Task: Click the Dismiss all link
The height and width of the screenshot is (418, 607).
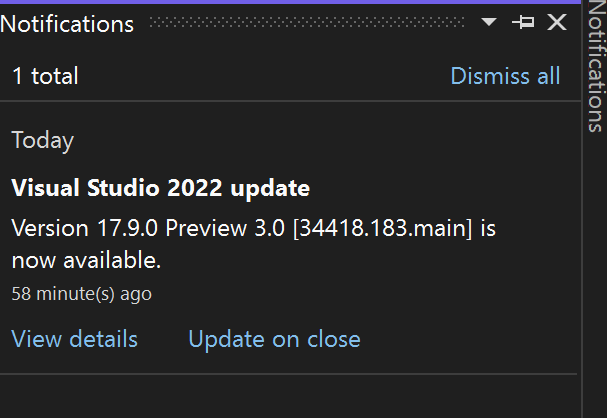Action: tap(505, 76)
